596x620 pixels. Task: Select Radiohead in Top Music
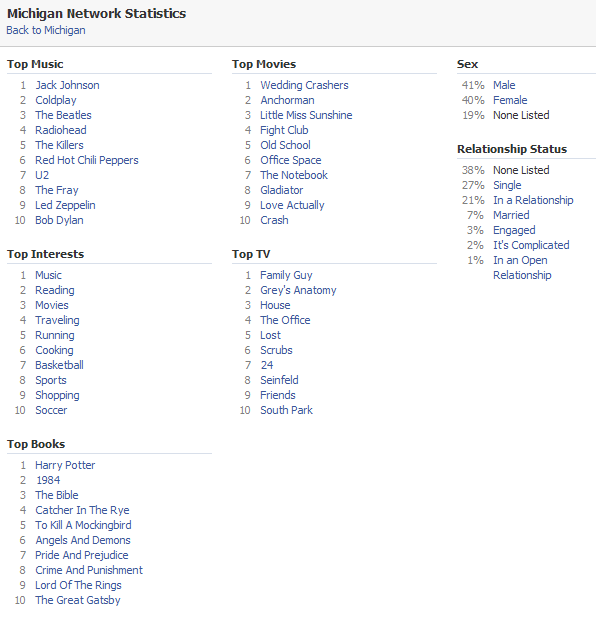pos(61,130)
